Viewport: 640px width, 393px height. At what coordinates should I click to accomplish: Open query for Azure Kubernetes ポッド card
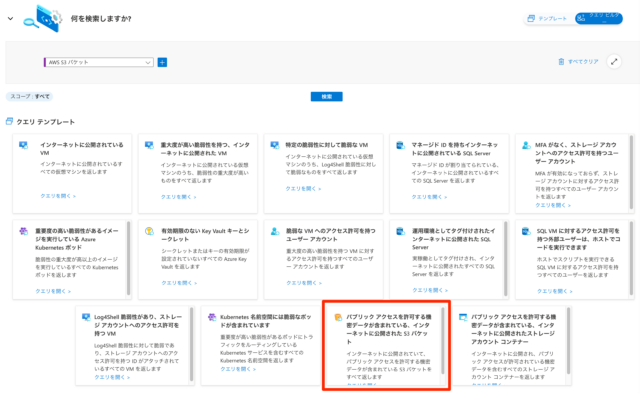point(53,291)
